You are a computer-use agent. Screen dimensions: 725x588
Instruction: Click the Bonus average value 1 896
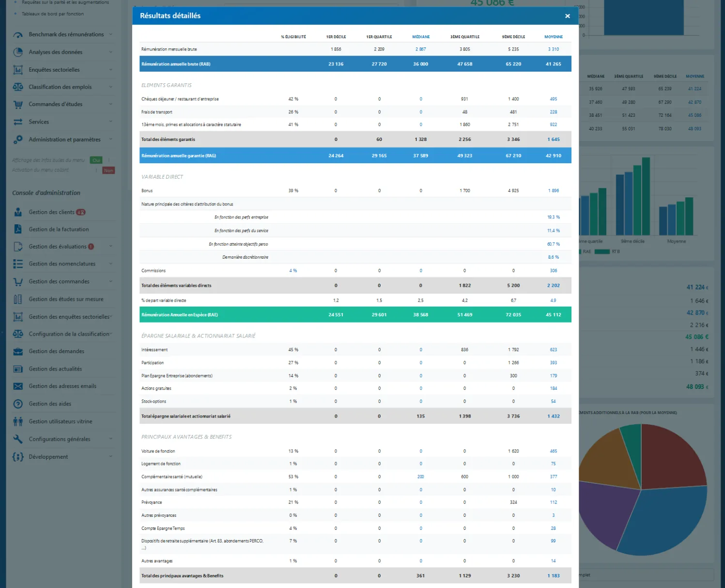tap(554, 191)
